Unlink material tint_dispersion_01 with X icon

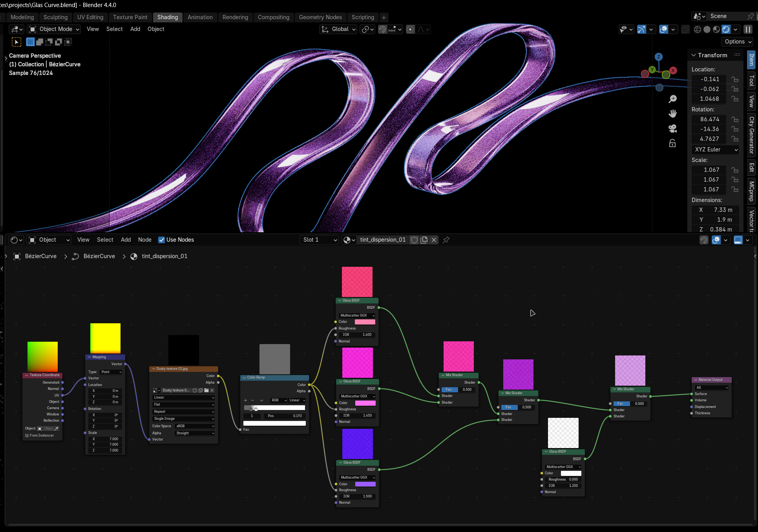tap(434, 240)
